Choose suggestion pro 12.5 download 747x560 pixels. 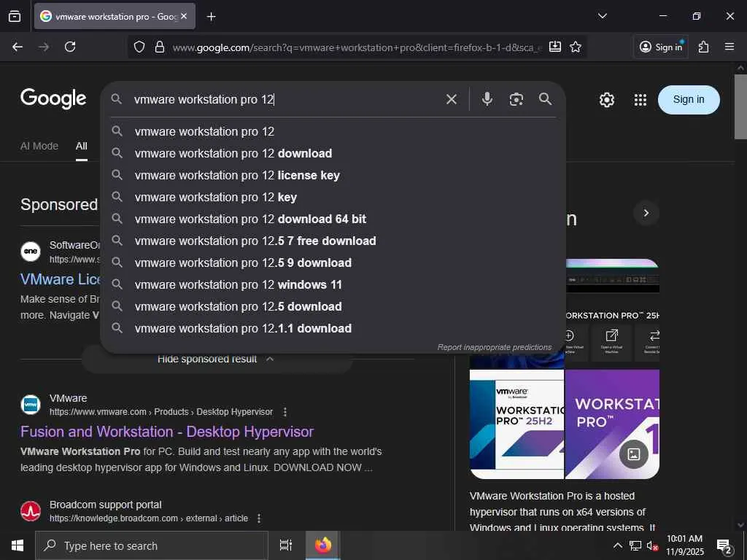point(333,307)
